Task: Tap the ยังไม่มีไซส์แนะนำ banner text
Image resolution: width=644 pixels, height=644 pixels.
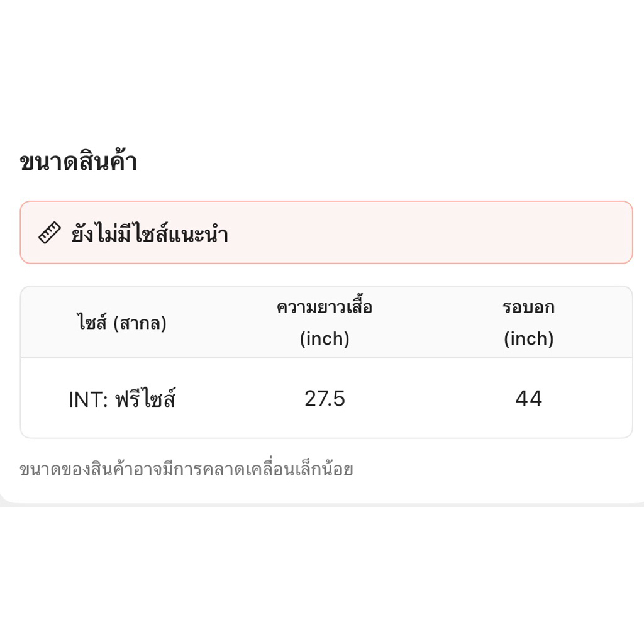Action: pos(149,235)
